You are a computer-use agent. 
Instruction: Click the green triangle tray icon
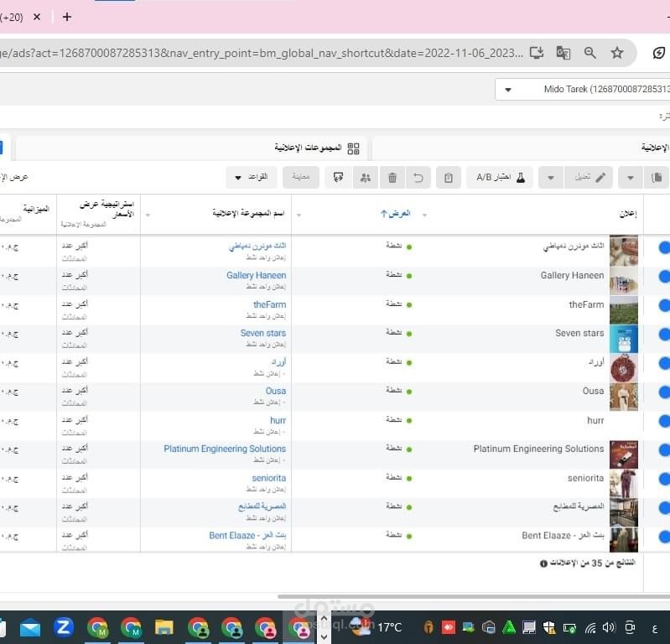pos(509,627)
